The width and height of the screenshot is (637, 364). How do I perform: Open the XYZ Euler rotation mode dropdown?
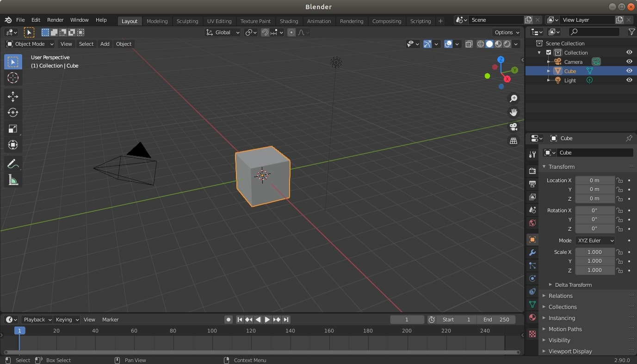click(x=595, y=241)
